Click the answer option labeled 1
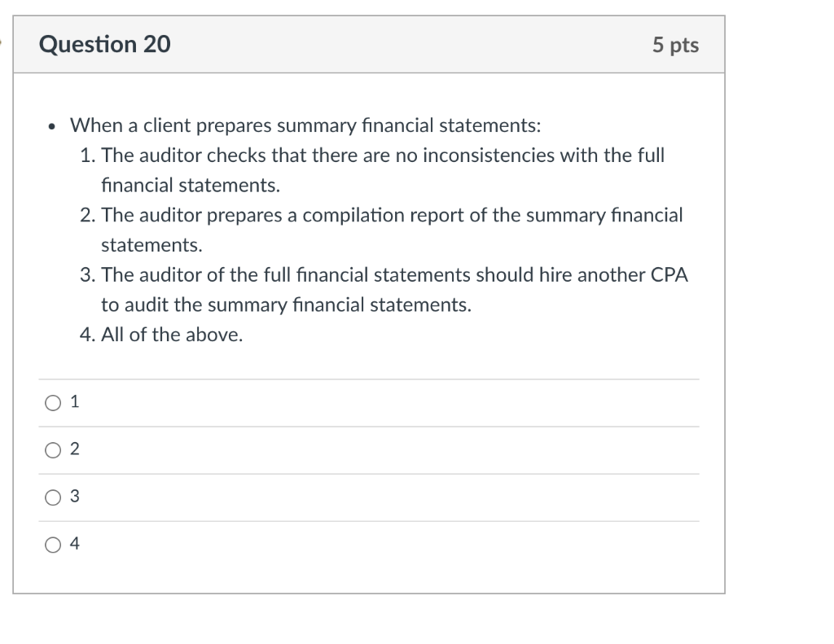The image size is (834, 644). 73,401
